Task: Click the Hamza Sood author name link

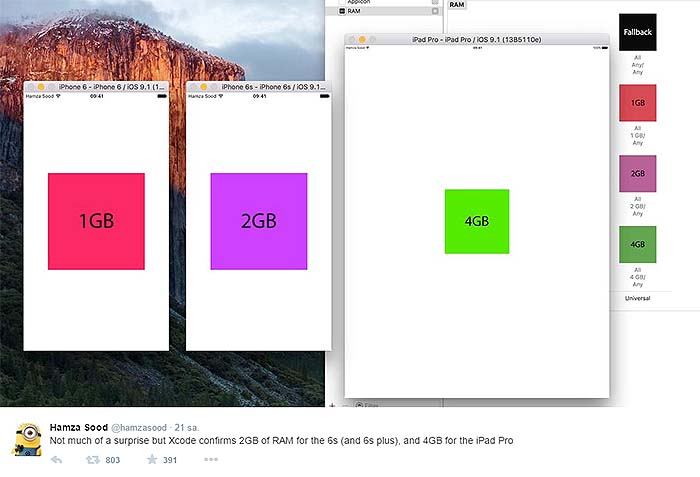Action: click(x=78, y=427)
